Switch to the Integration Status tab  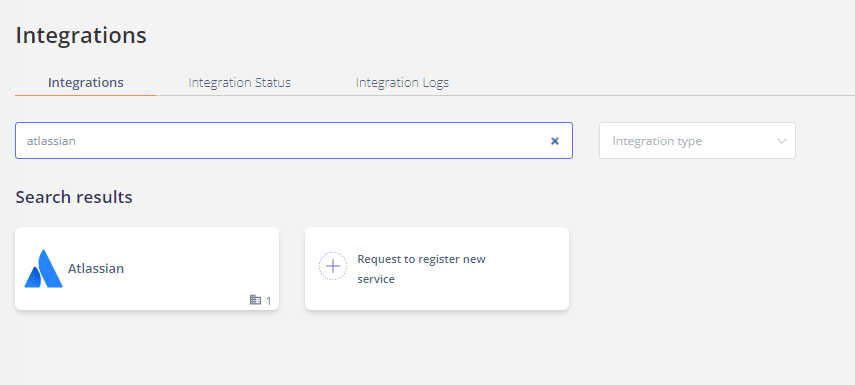(x=239, y=82)
